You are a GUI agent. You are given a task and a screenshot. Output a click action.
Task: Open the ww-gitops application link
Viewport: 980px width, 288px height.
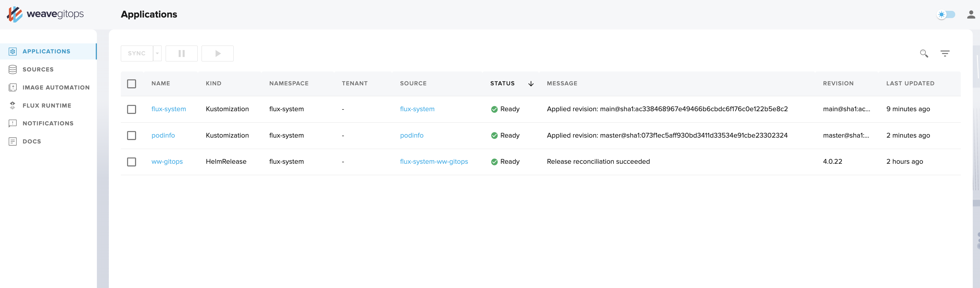pos(167,162)
